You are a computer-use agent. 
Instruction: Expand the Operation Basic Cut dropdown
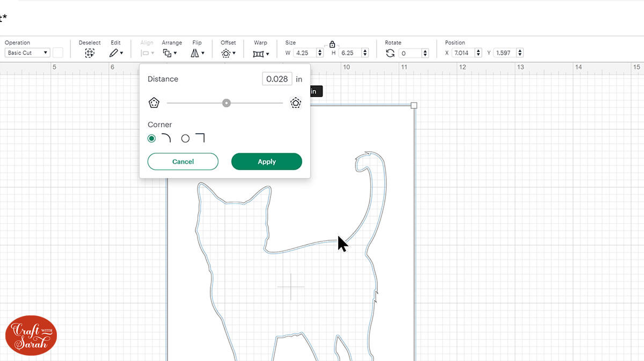coord(27,53)
